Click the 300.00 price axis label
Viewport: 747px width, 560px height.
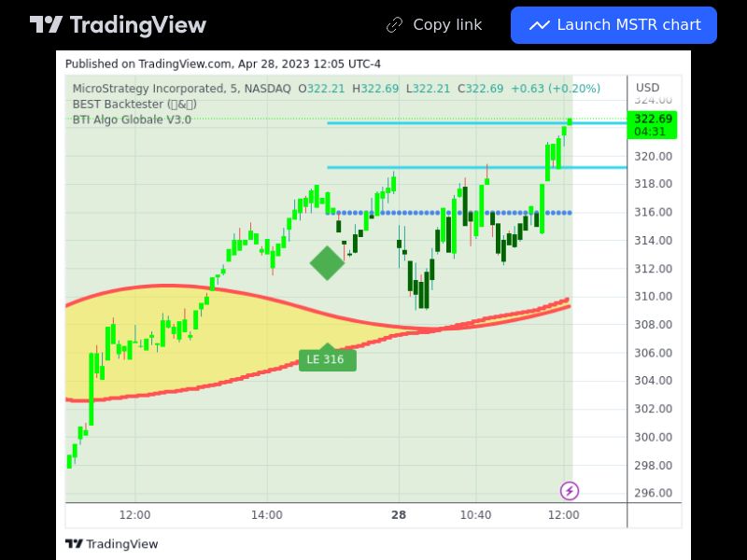click(653, 437)
